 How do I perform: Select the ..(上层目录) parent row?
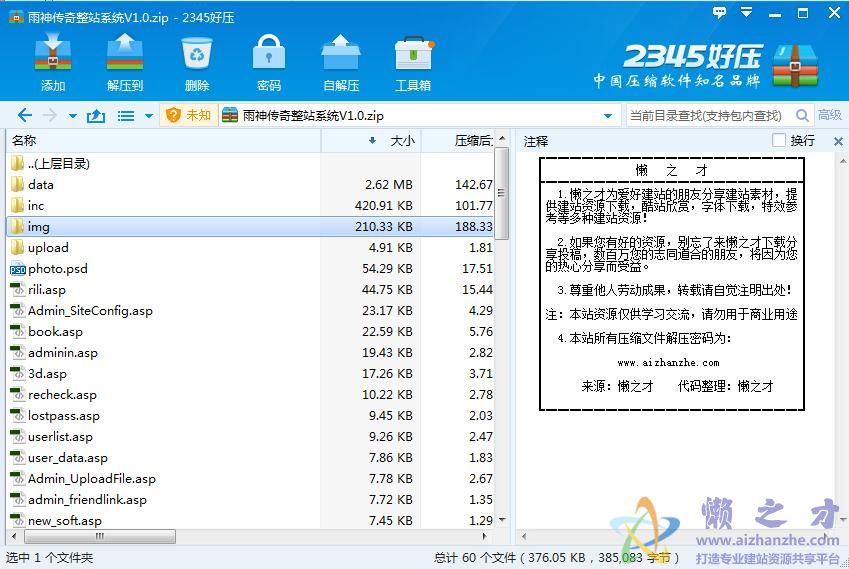tap(250, 163)
